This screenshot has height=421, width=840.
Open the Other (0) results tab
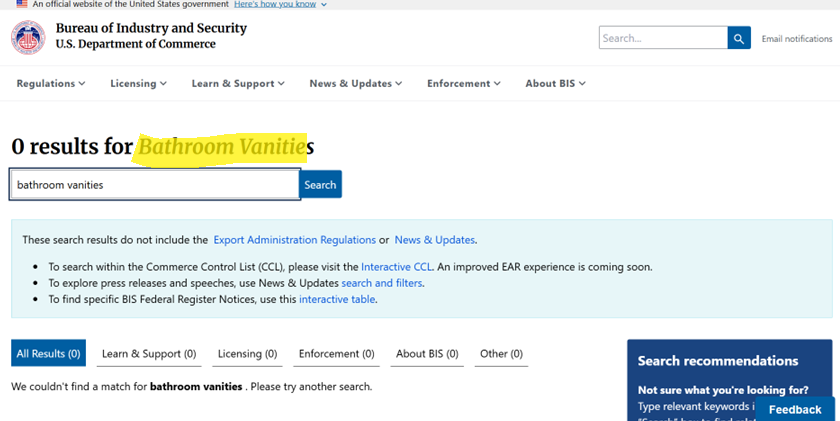[501, 354]
